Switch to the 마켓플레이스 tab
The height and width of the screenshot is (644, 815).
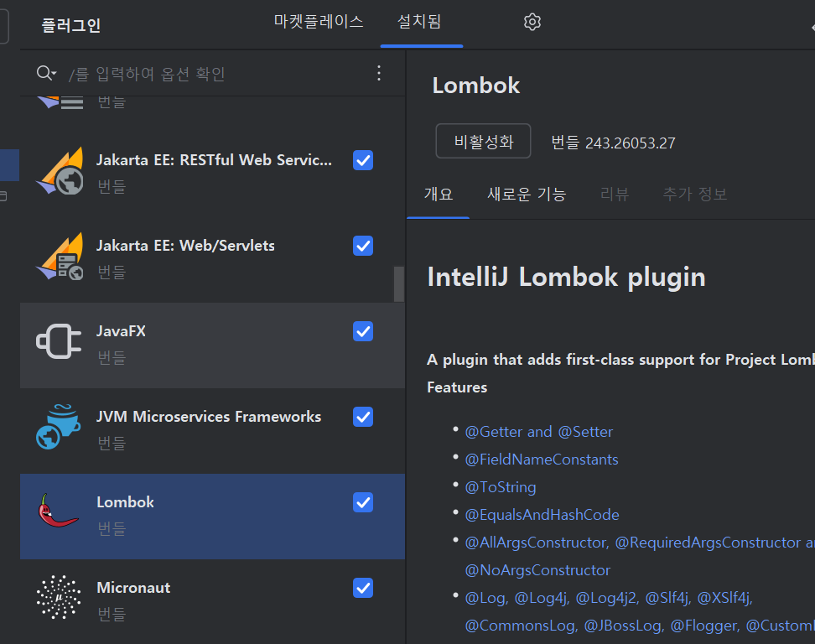319,22
